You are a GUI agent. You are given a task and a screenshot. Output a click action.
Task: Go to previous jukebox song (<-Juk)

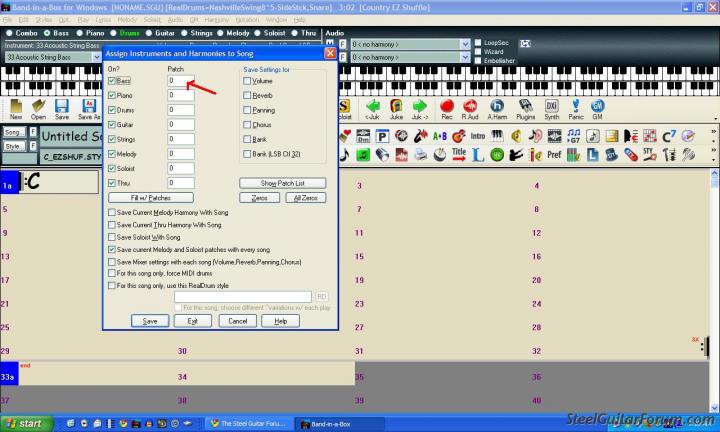point(372,110)
